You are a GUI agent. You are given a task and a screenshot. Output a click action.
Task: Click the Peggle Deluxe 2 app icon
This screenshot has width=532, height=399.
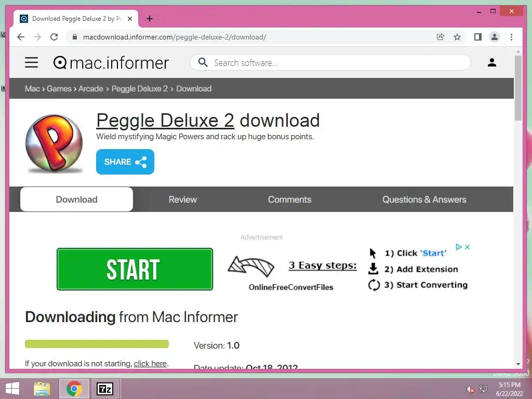tap(54, 143)
